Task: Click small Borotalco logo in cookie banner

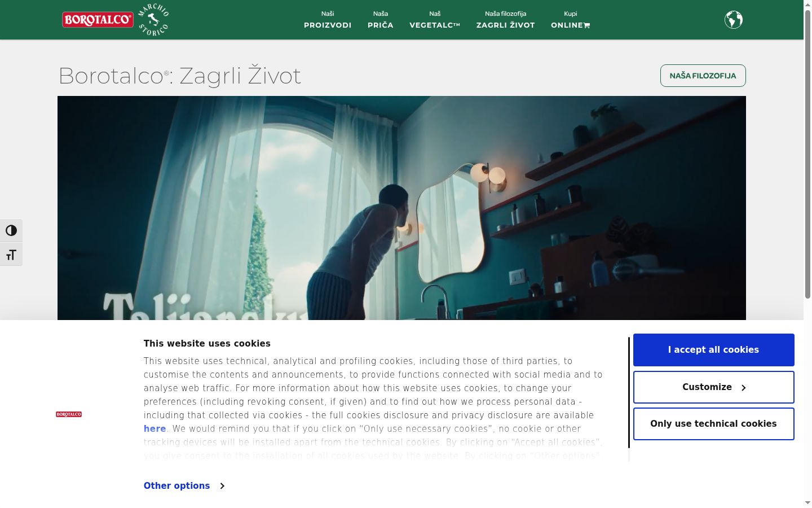Action: pos(69,414)
